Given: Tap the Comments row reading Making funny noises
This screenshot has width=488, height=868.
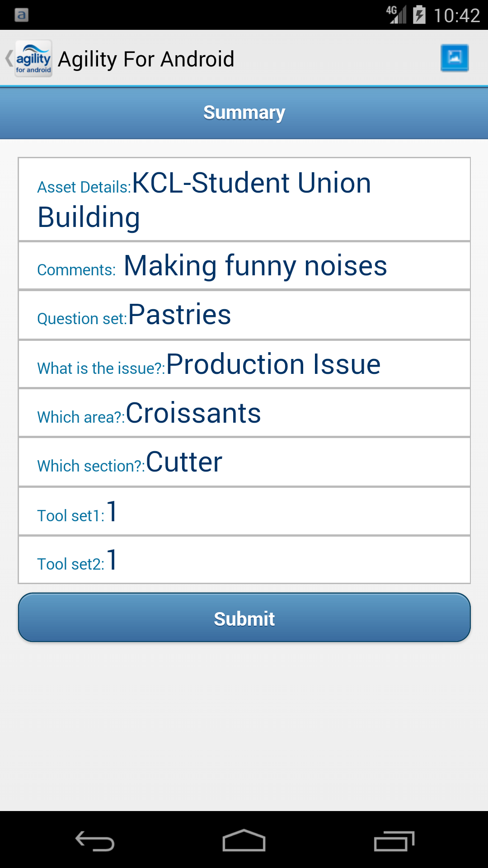Looking at the screenshot, I should [x=244, y=266].
